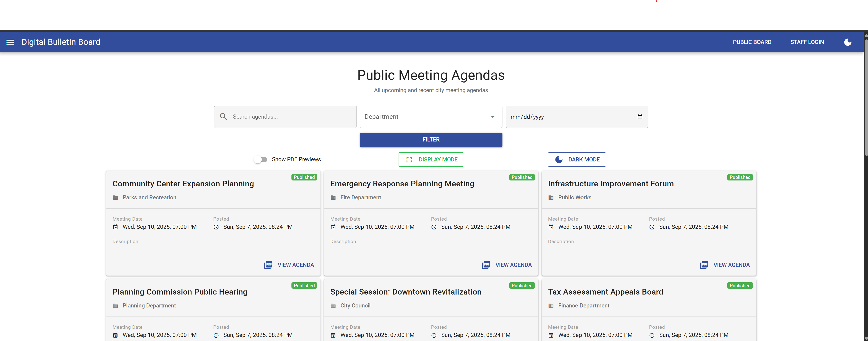The image size is (868, 341).
Task: Click the search magnifier icon
Action: click(223, 117)
